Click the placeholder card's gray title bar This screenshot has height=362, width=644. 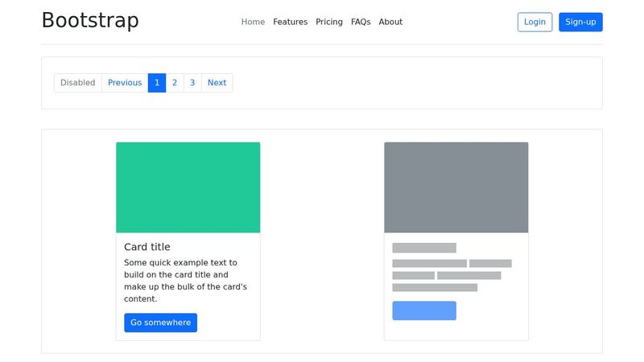tap(424, 248)
